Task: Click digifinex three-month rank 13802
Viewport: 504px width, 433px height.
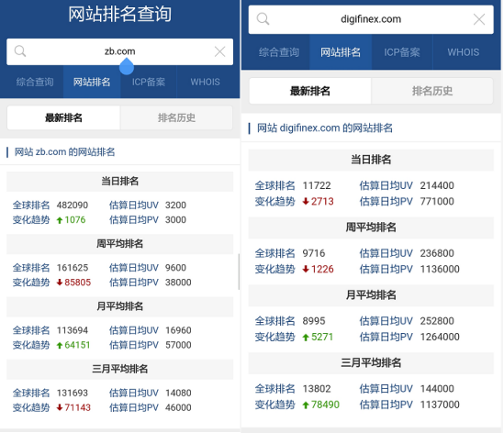Action: click(317, 389)
